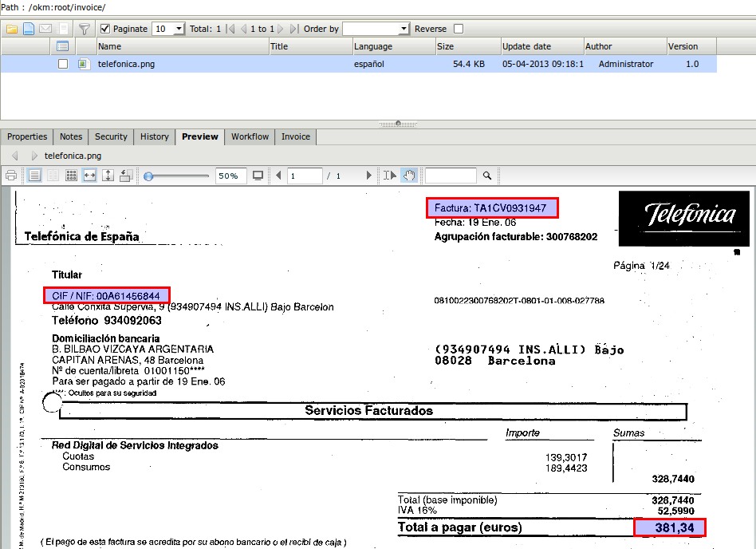Go to previous page in preview
Image resolution: width=756 pixels, height=549 pixels.
(x=278, y=176)
